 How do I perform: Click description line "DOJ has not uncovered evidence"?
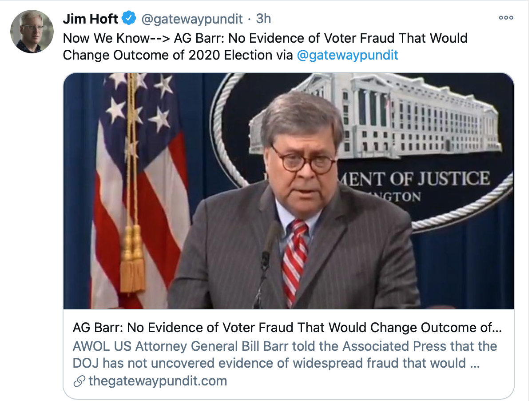(269, 363)
